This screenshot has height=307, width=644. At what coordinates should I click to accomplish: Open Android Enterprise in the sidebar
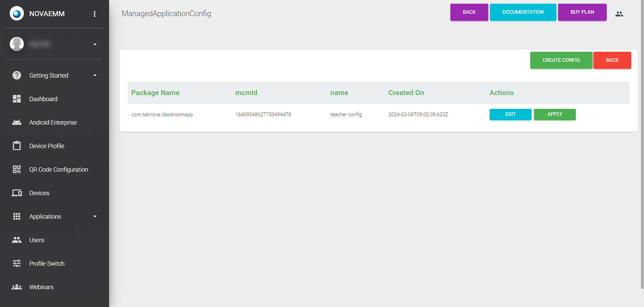(53, 123)
